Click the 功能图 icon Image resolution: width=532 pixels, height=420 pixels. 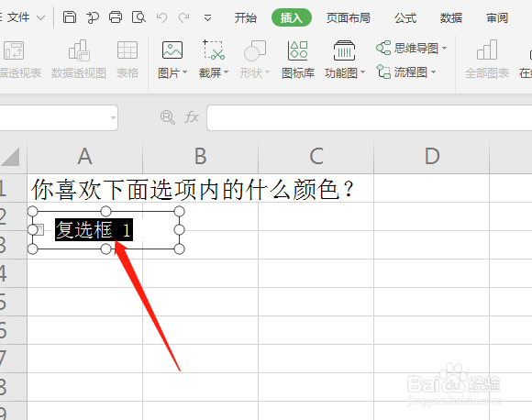click(344, 50)
